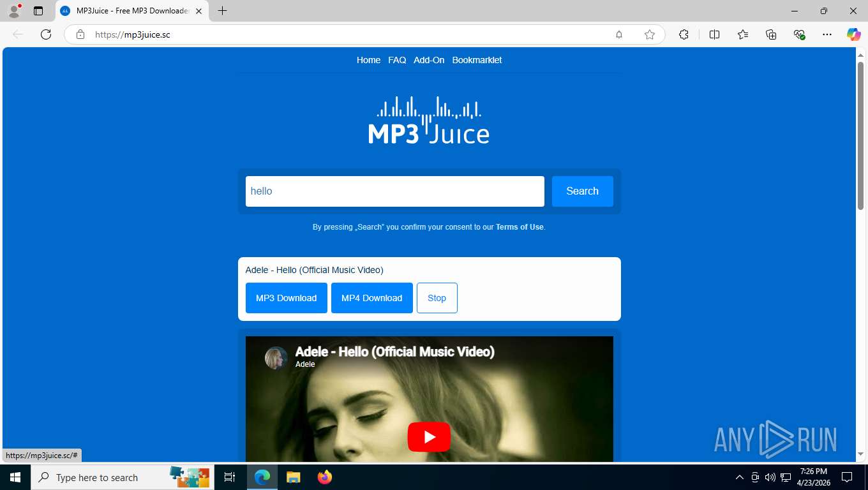Open Task View on the taskbar
This screenshot has width=868, height=490.
pos(230,477)
